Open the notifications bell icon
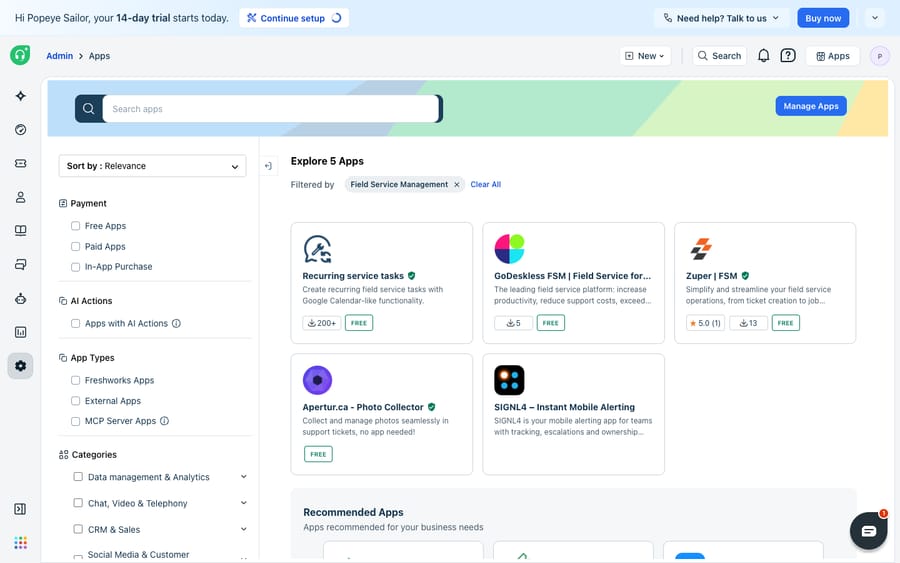 tap(763, 56)
